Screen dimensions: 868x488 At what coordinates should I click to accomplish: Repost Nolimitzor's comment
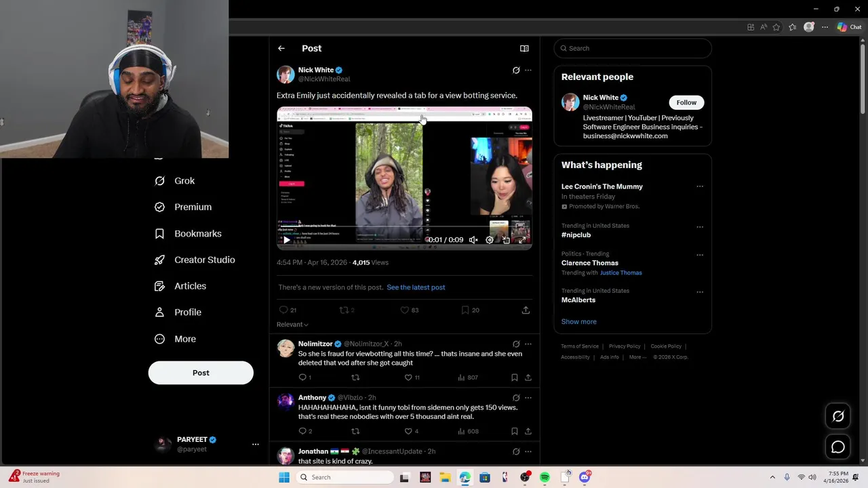tap(355, 378)
